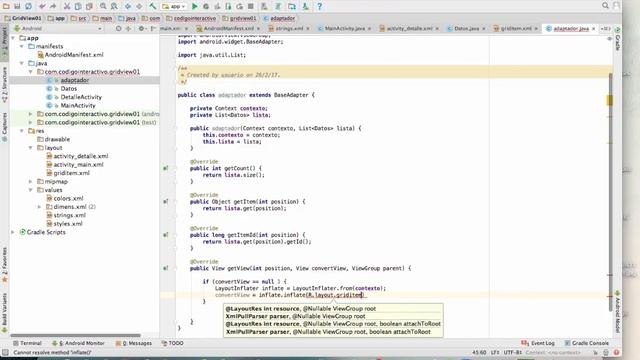
Task: Select DetalleActivity in project tree
Action: pos(81,97)
